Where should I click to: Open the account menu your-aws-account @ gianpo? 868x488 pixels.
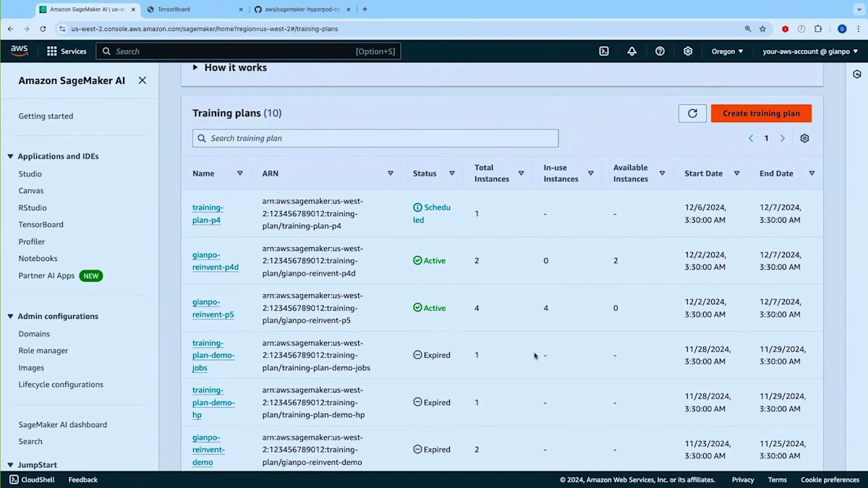pyautogui.click(x=810, y=51)
